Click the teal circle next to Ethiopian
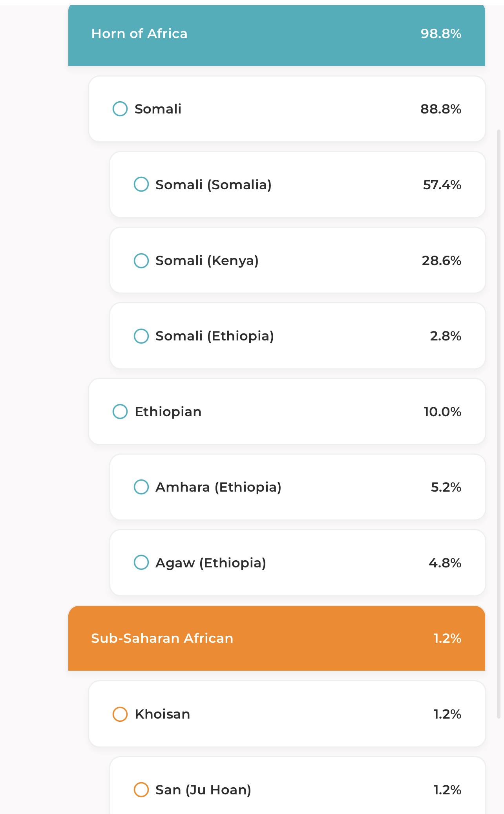 tap(120, 412)
